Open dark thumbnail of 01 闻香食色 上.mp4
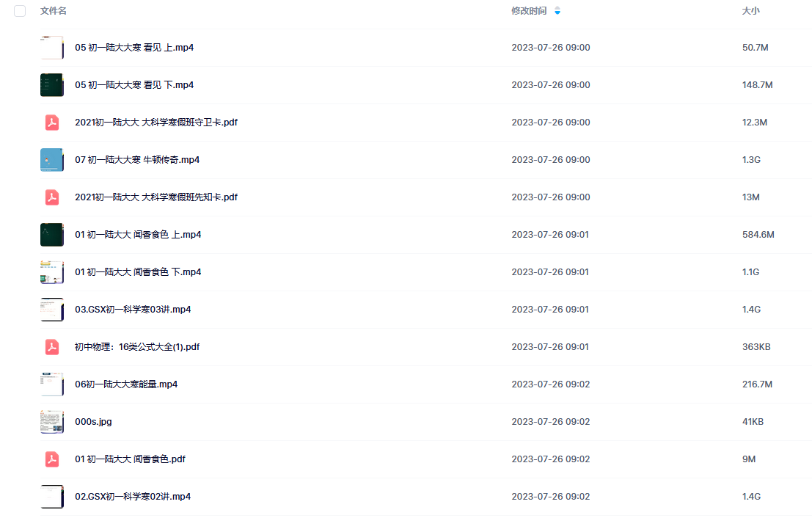 [x=52, y=235]
